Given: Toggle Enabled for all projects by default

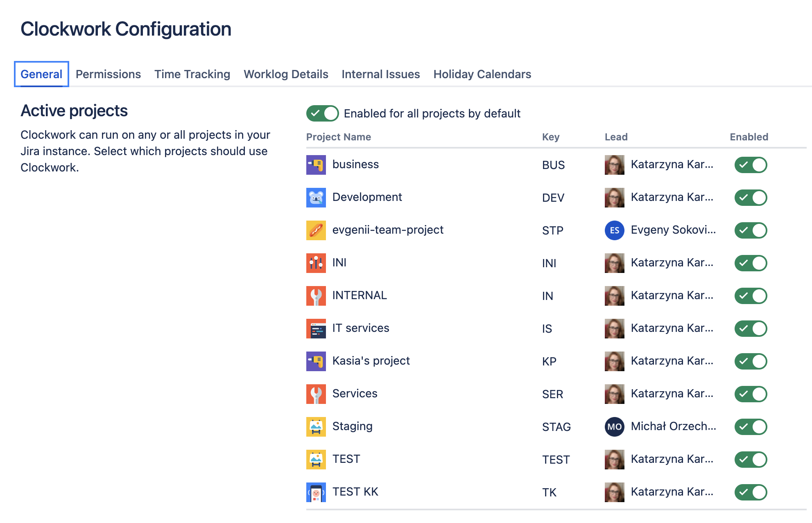Looking at the screenshot, I should point(322,113).
